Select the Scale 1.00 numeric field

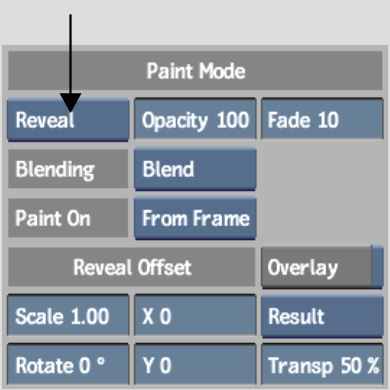tap(68, 315)
